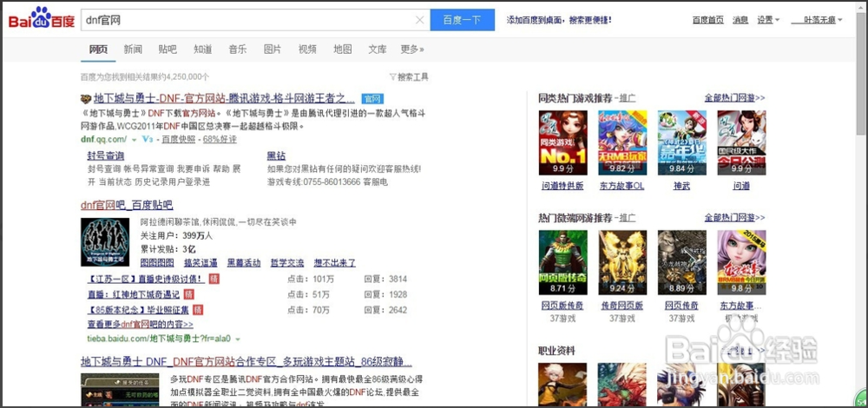Image resolution: width=868 pixels, height=408 pixels.
Task: Click the page vertical scrollbar thumb
Action: coord(861,72)
